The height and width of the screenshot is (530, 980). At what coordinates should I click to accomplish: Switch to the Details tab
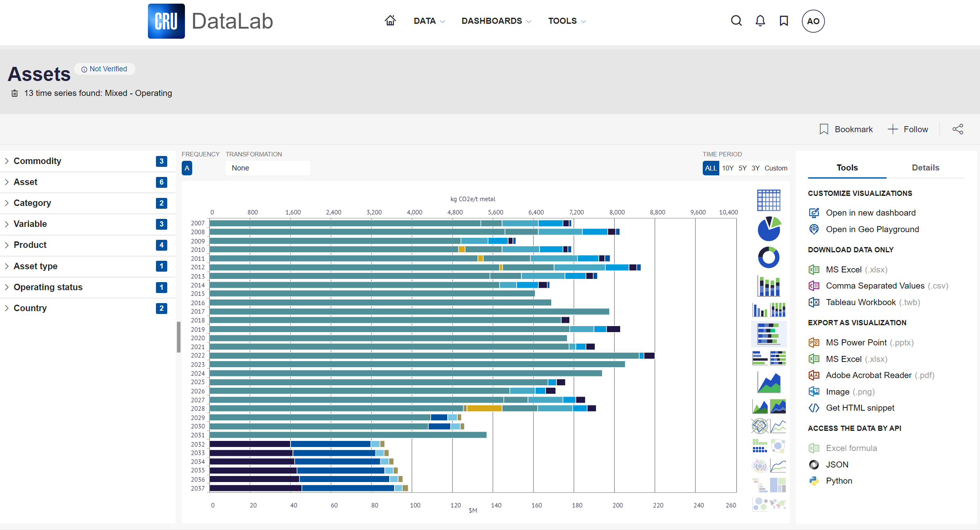coord(926,168)
